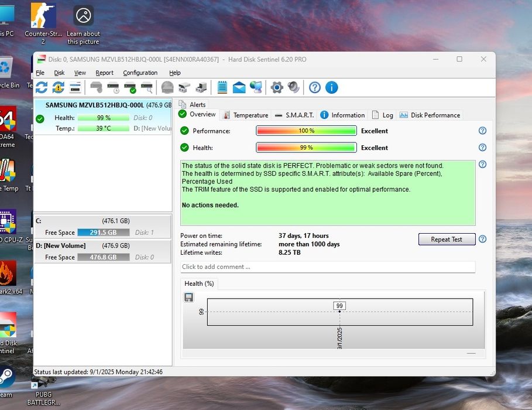Open the Configuration gear icon in toolbar
The width and height of the screenshot is (532, 410).
277,88
